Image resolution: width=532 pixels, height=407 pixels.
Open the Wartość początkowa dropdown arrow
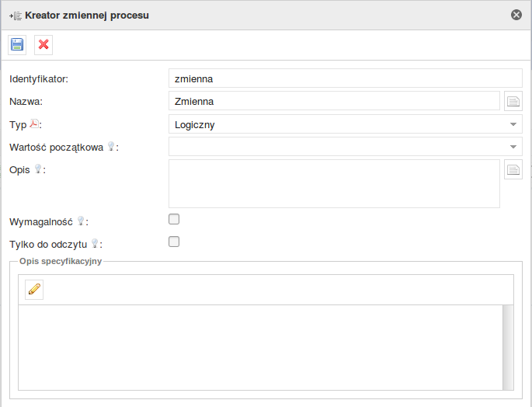513,147
